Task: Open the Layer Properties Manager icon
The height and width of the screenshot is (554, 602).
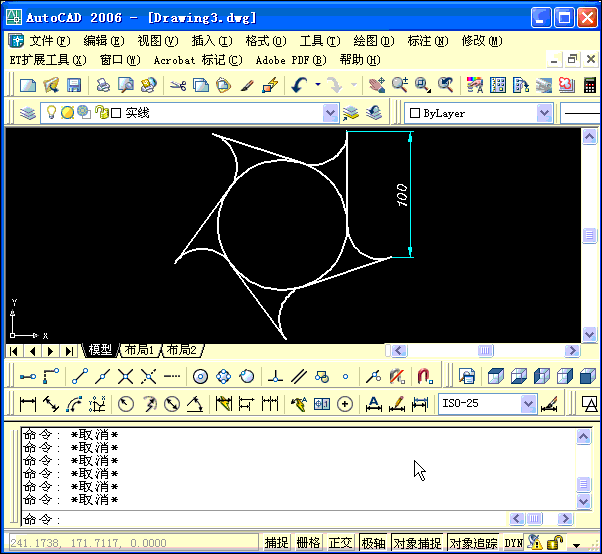Action: tap(27, 113)
